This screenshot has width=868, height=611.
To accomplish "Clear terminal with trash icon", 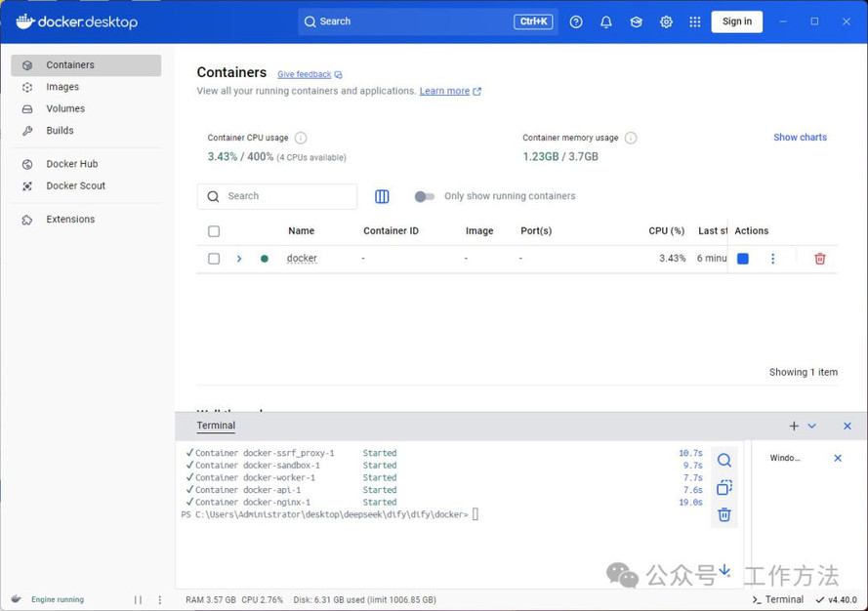I will (724, 514).
